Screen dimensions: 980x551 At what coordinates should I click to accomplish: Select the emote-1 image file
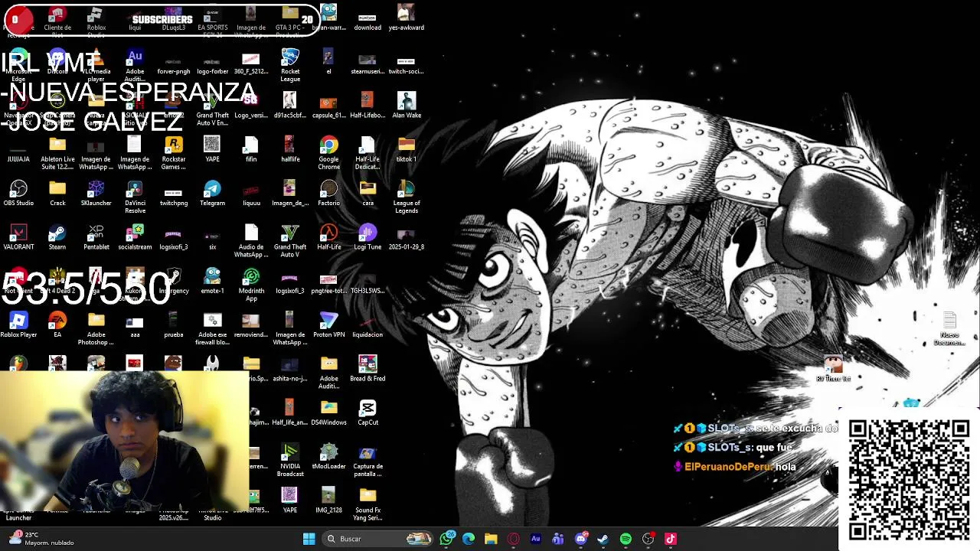[x=212, y=281]
